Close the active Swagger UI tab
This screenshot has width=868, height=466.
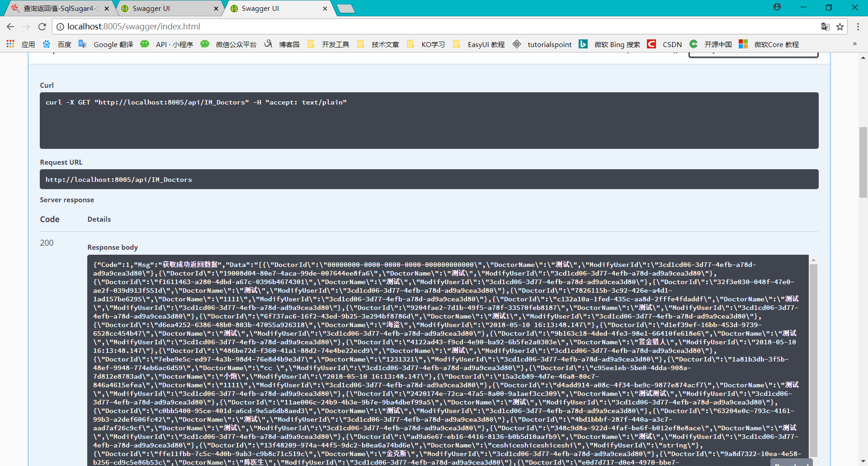(325, 9)
